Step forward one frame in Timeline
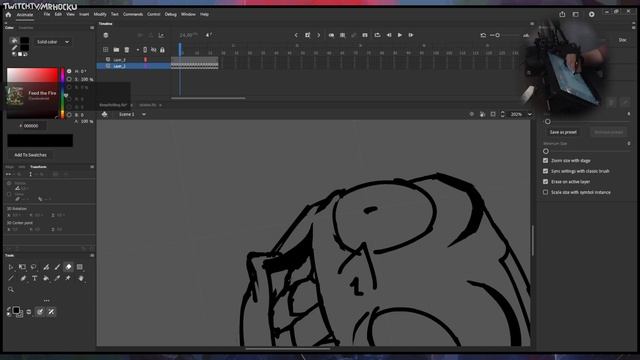 [411, 36]
